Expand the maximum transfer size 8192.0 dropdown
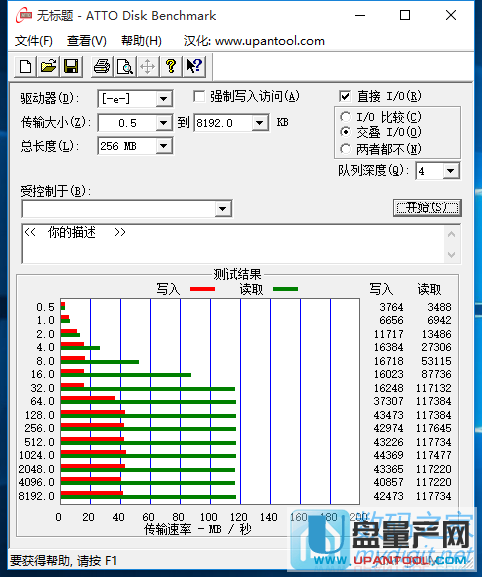This screenshot has height=577, width=482. [259, 123]
